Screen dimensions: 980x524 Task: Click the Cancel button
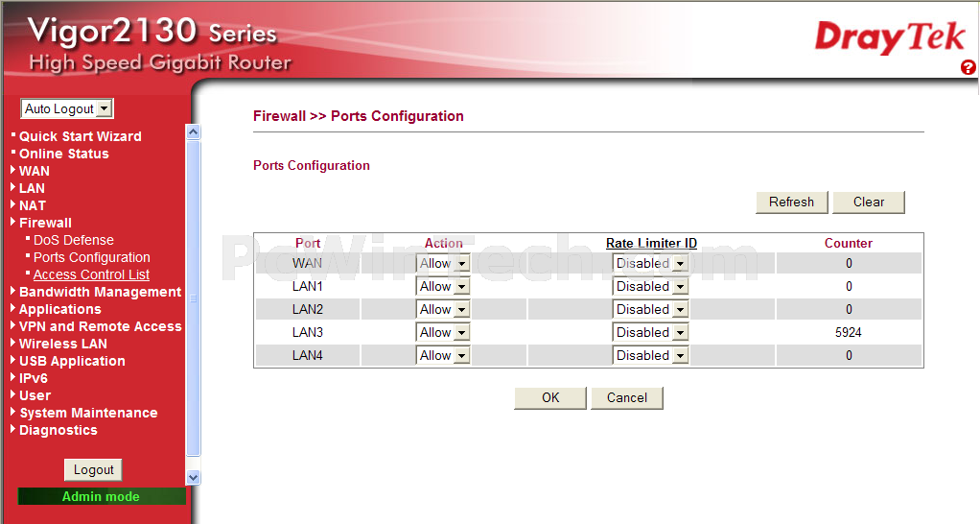pyautogui.click(x=627, y=398)
